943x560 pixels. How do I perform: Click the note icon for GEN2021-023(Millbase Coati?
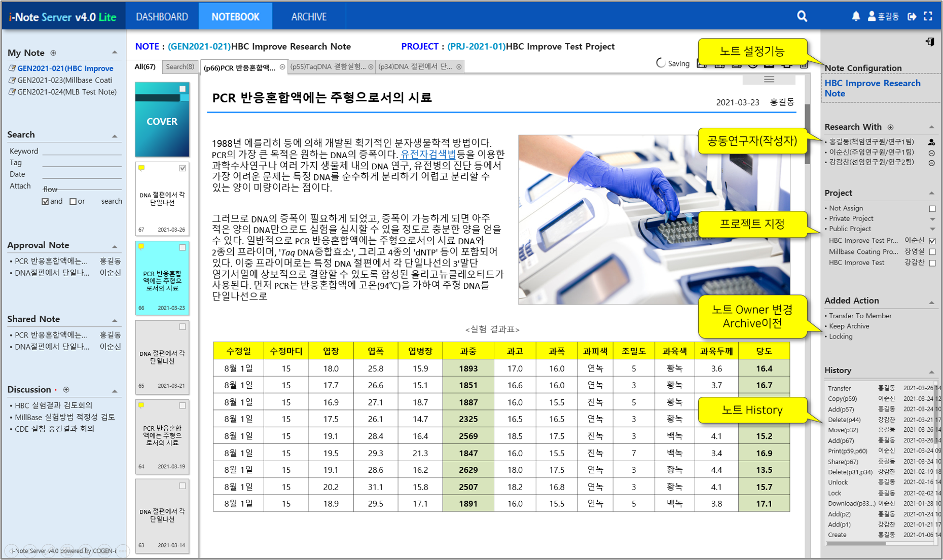[12, 80]
